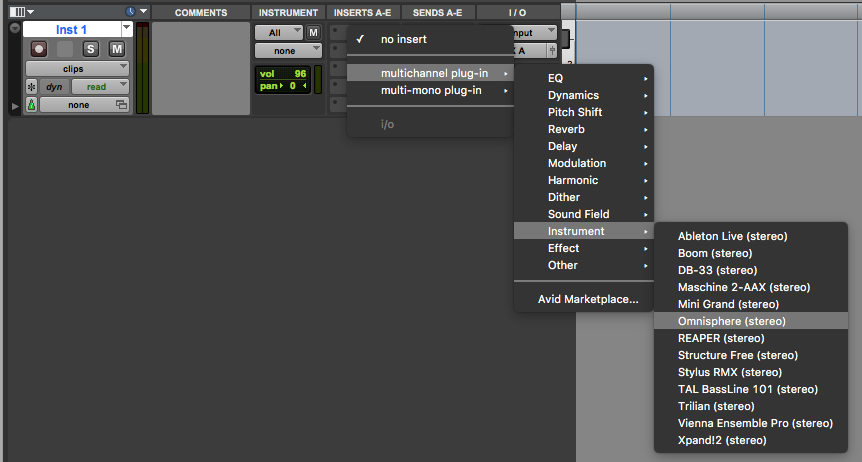Click the COMMENTS column header
The image size is (862, 462).
coord(201,13)
